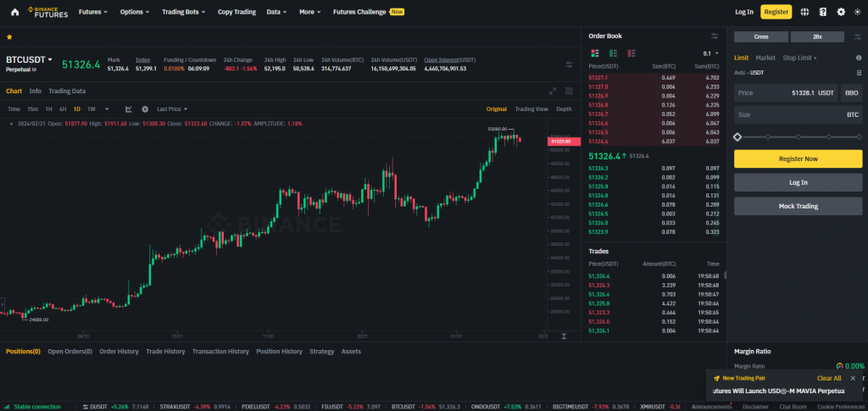
Task: Click the Size input field
Action: (x=798, y=114)
